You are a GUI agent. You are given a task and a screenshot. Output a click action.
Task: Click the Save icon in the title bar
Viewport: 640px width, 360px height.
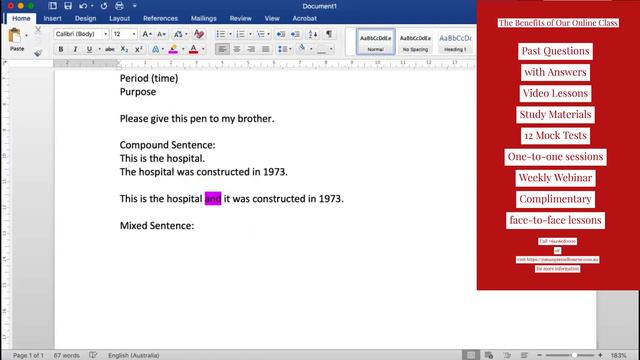68,6
